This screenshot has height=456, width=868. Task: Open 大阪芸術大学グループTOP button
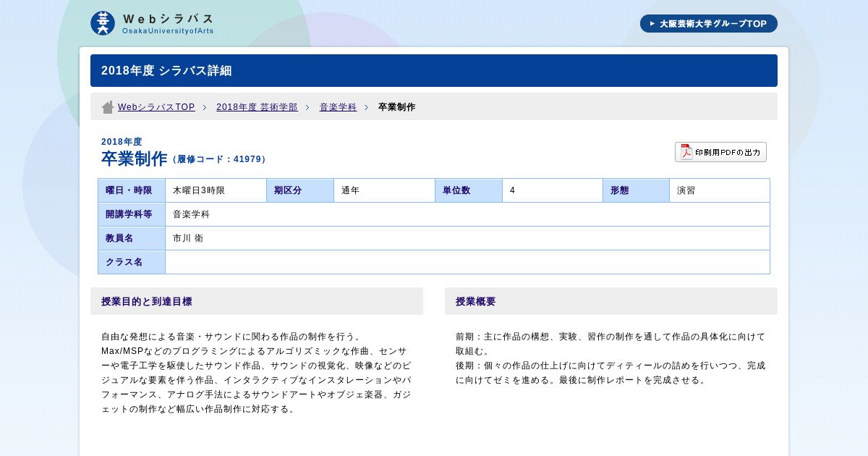709,24
